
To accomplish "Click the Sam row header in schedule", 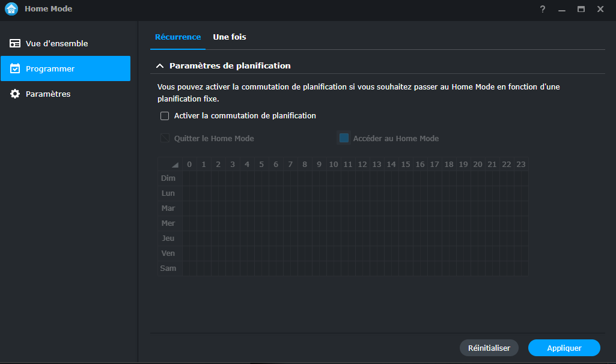I will tap(168, 268).
